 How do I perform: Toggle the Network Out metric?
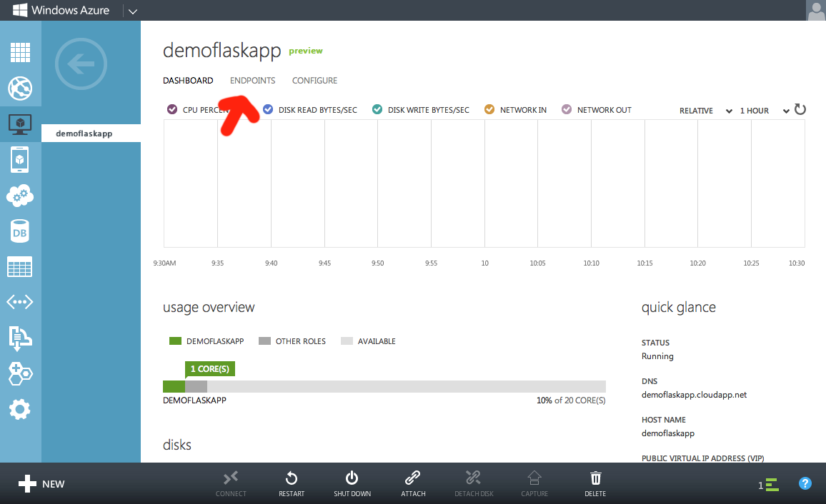(567, 109)
